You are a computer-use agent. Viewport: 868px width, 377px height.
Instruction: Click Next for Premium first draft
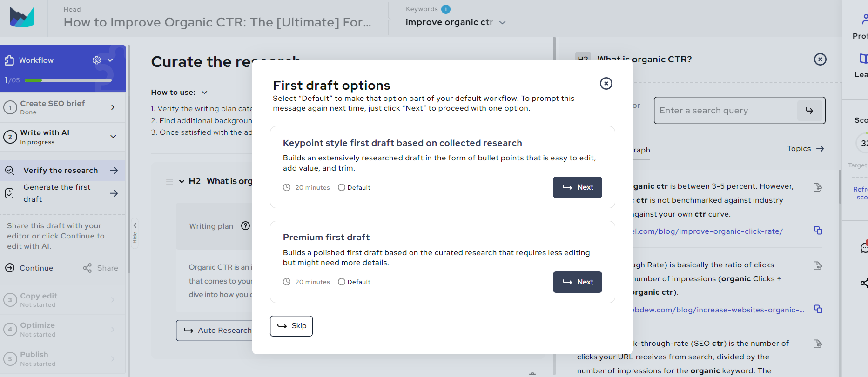point(577,282)
